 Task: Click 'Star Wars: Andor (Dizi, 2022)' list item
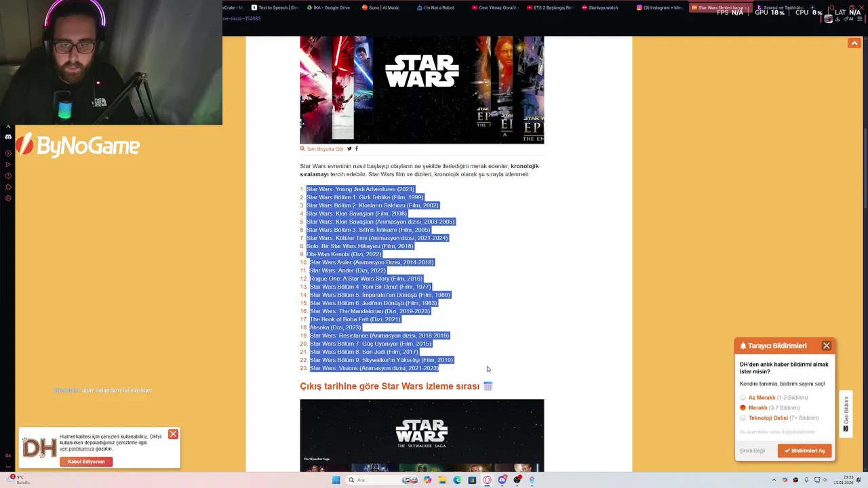point(348,270)
